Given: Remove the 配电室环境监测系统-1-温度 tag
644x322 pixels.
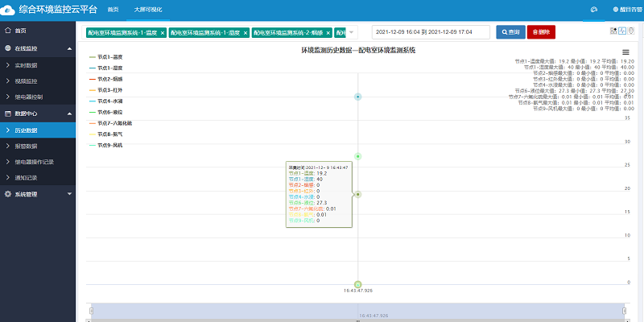Looking at the screenshot, I should 163,33.
